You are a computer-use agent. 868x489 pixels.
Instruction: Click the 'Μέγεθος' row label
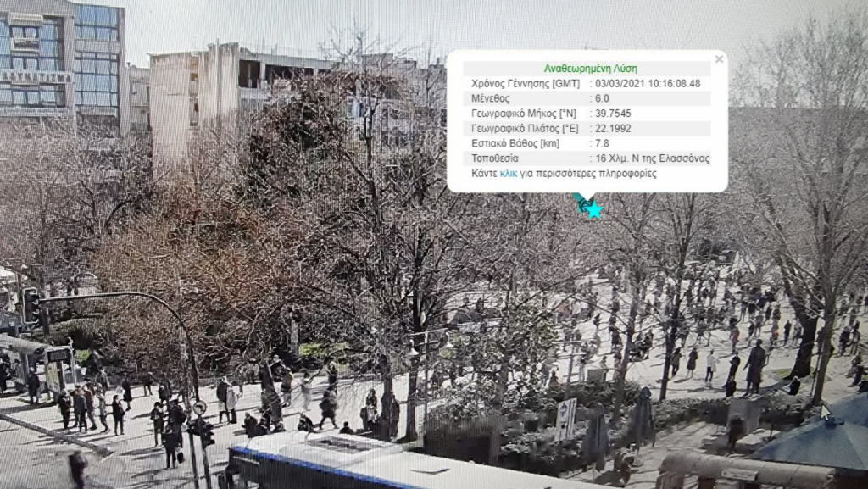(490, 98)
